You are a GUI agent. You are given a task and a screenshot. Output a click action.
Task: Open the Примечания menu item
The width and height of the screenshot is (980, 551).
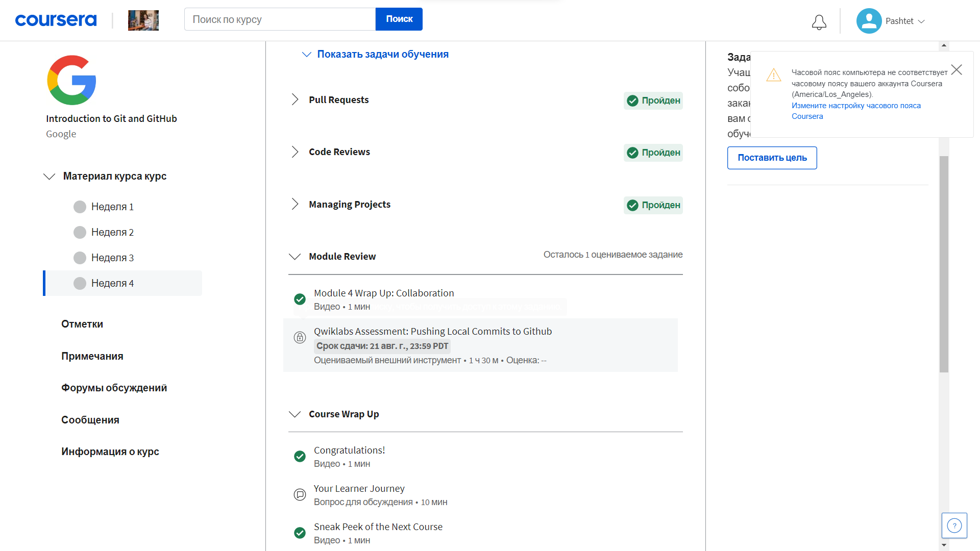click(92, 356)
